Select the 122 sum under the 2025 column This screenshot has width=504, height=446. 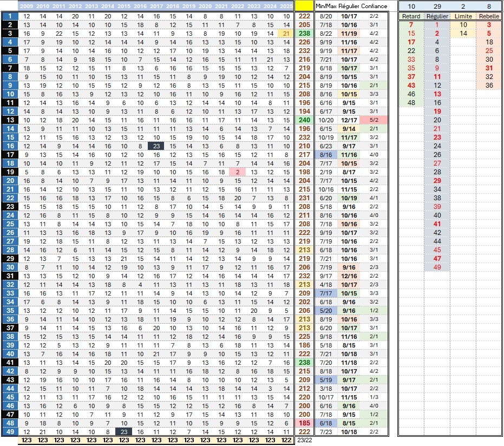(x=286, y=441)
